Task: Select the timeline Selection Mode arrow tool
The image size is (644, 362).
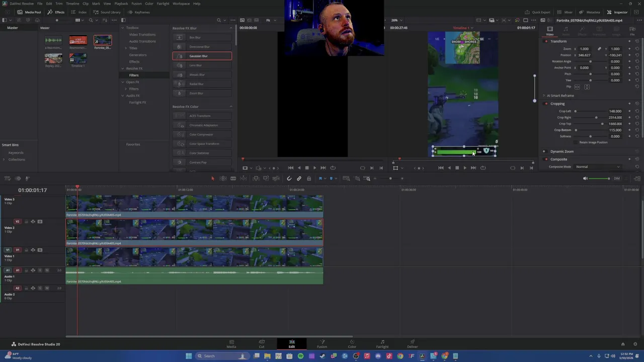Action: (x=212, y=178)
